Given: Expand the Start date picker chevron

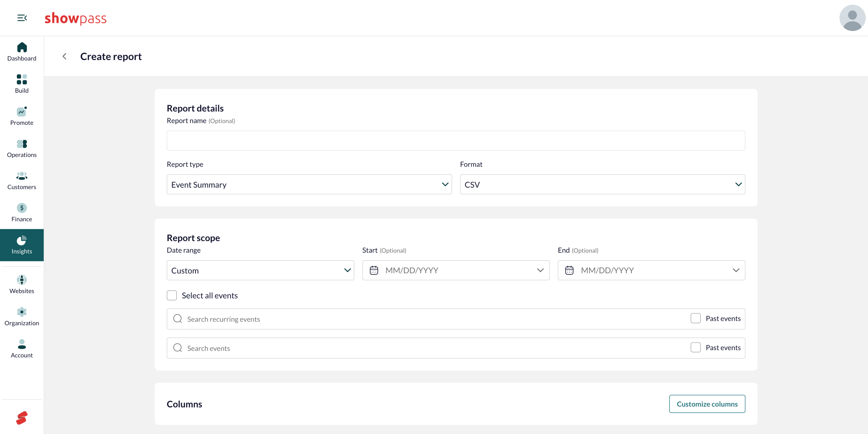Looking at the screenshot, I should pos(540,270).
